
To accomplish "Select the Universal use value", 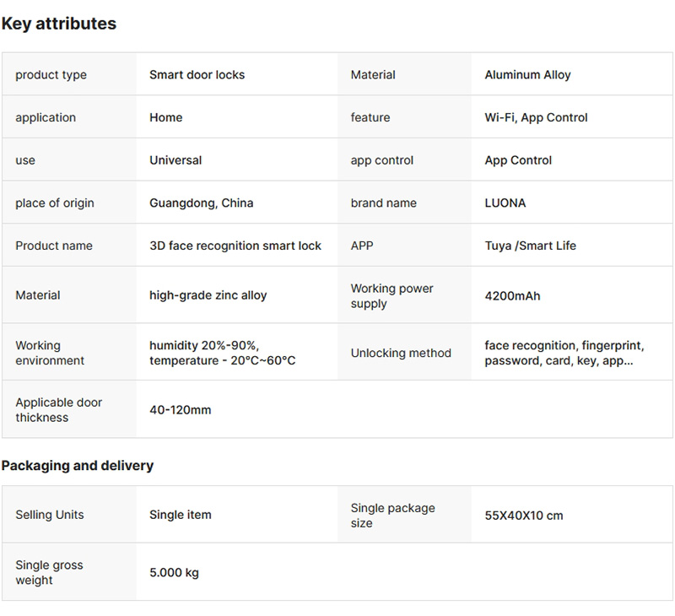I will (x=175, y=160).
